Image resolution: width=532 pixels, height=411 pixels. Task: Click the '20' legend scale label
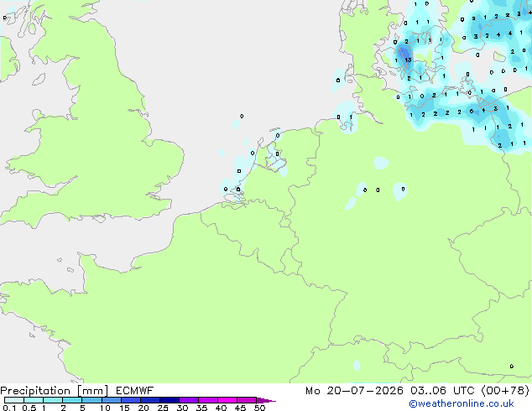(x=143, y=408)
